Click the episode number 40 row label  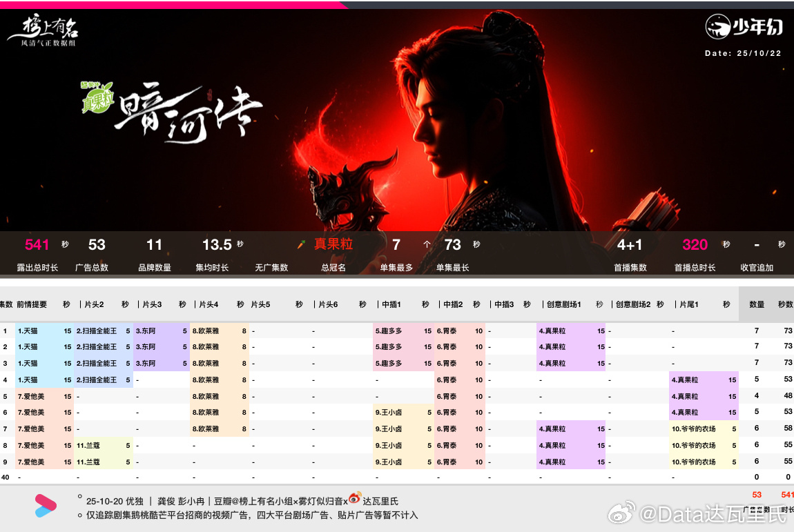(x=6, y=477)
